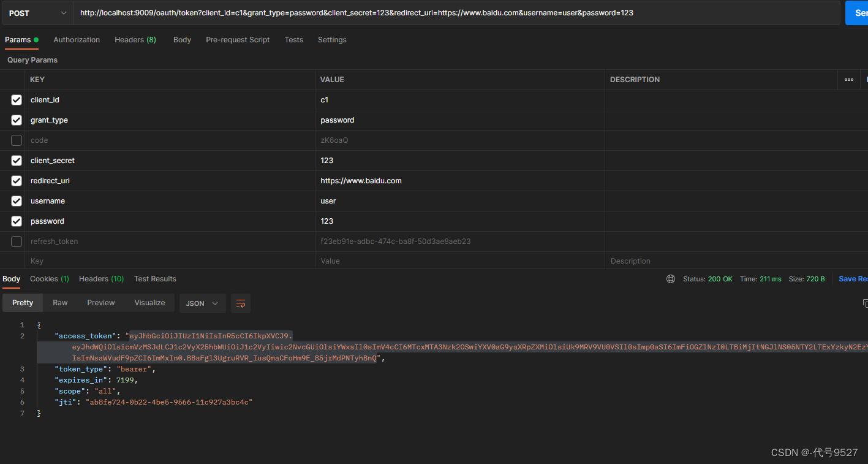Click the copy response icon at right

tap(864, 303)
